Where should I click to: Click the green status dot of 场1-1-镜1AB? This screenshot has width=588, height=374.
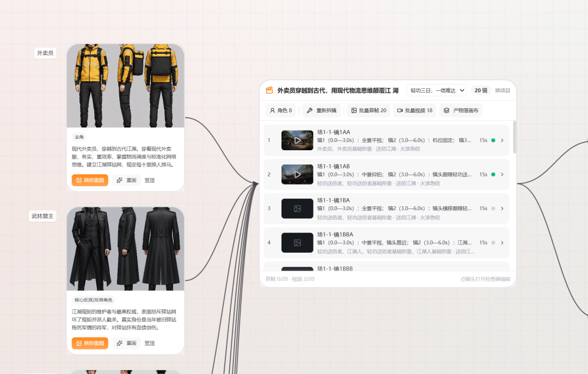(493, 174)
